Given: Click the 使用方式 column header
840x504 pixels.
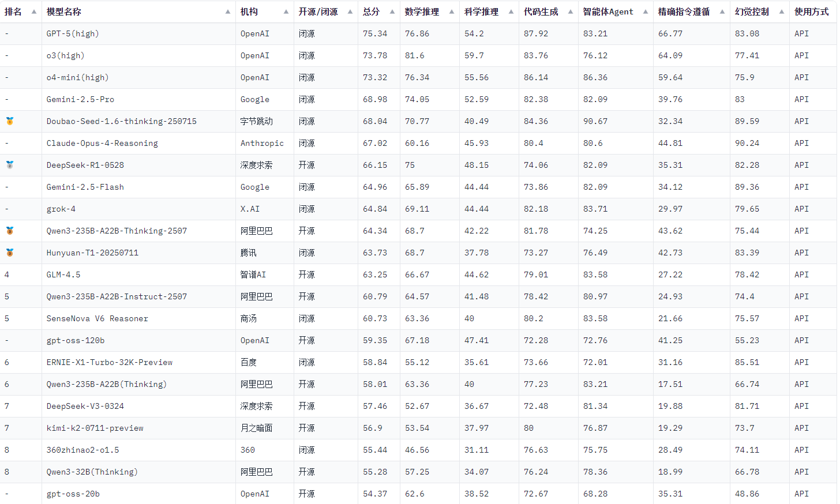Looking at the screenshot, I should pyautogui.click(x=813, y=12).
